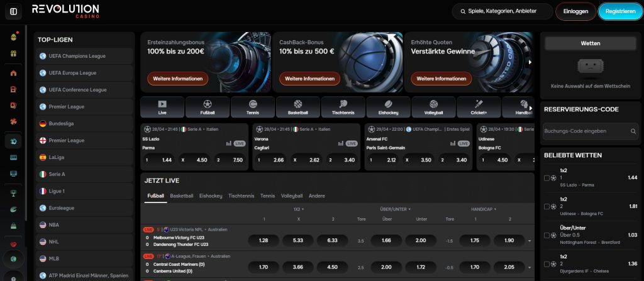Open Serie A in Top-Ligen
This screenshot has height=281, width=644.
point(85,174)
